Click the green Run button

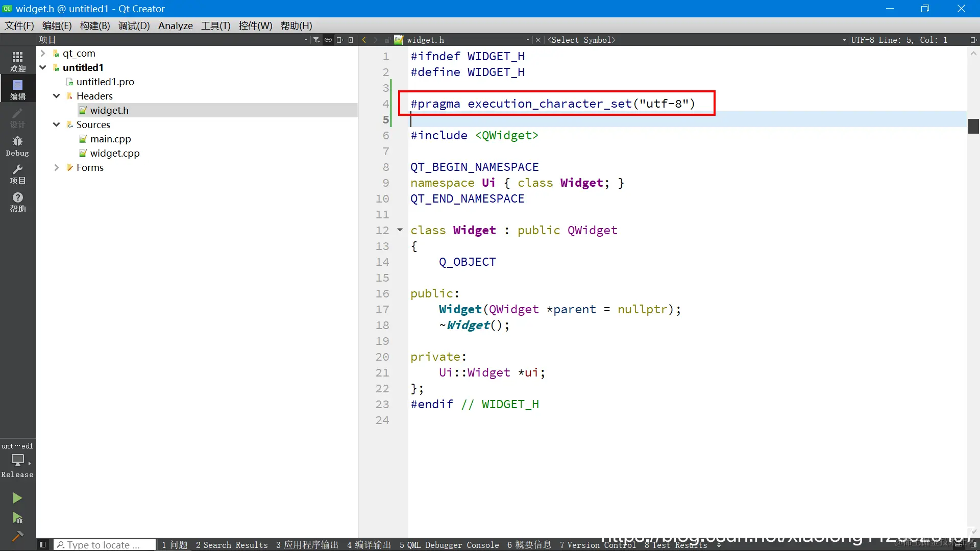click(17, 498)
